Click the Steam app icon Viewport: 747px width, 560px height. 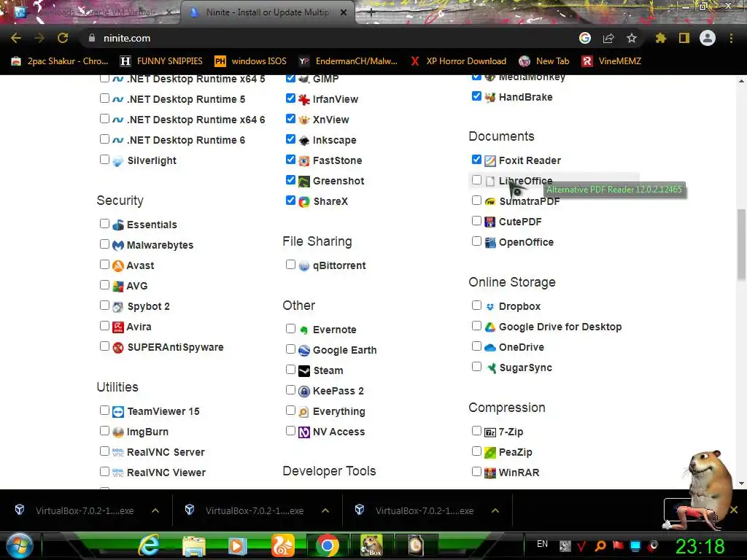(304, 370)
